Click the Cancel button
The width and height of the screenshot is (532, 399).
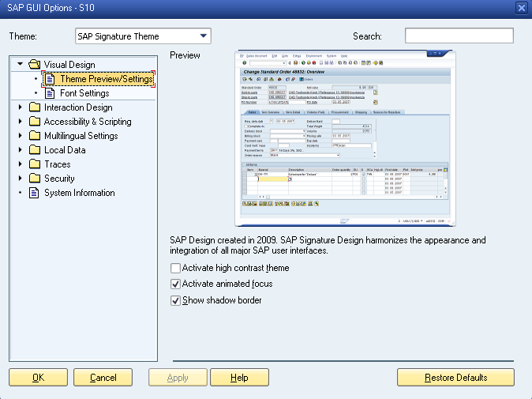(103, 378)
